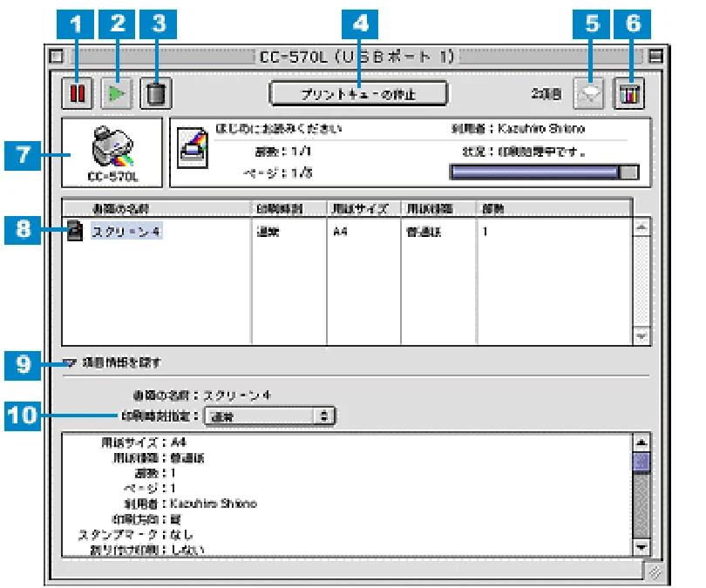
Task: Click the 印刷時刻 column header
Action: point(289,209)
